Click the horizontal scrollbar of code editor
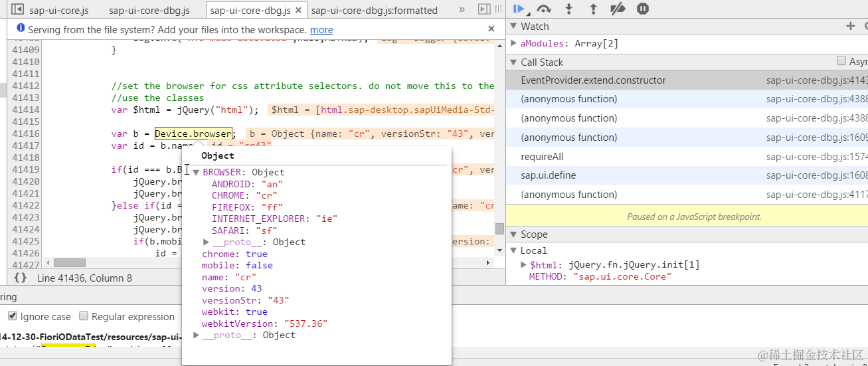The height and width of the screenshot is (366, 868). [x=70, y=262]
